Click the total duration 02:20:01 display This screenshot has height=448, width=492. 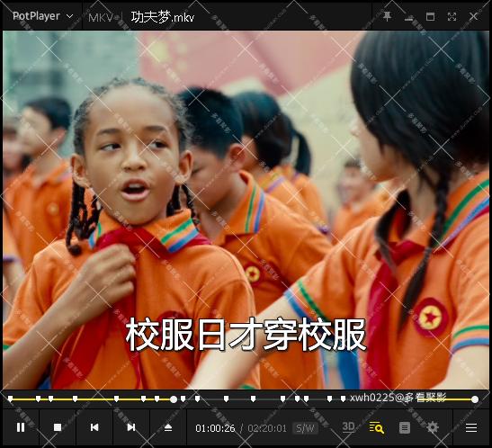coord(267,428)
